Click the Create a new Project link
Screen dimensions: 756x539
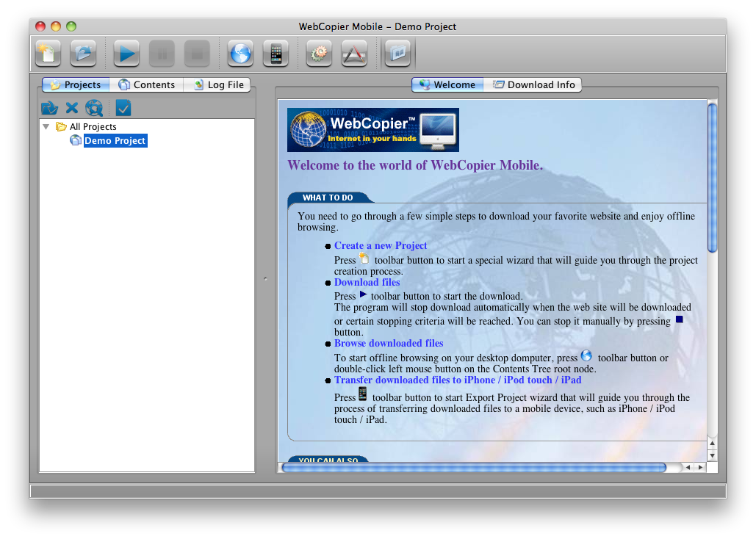[x=380, y=245]
